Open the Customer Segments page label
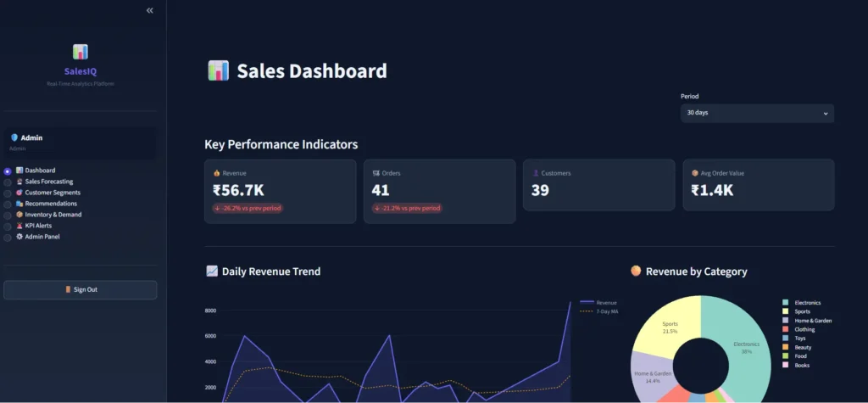 53,193
